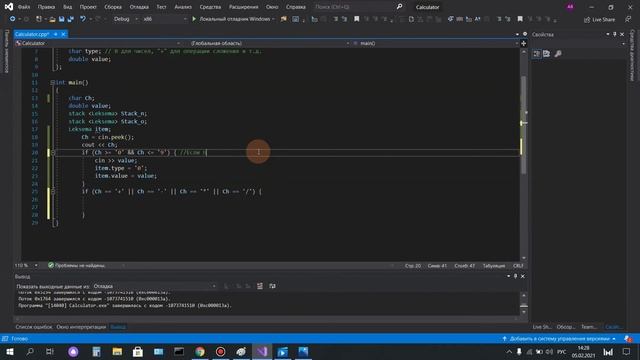Click the Save All toolbar icon
Screen dimensions: 640x360
(x=71, y=19)
